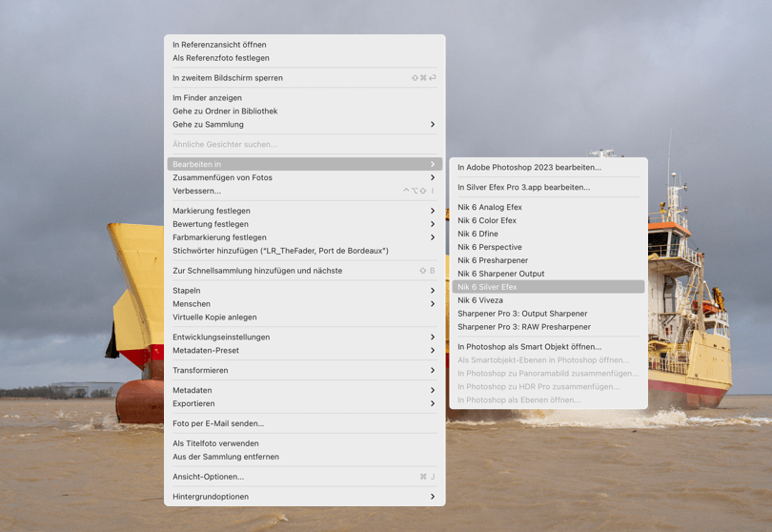The height and width of the screenshot is (532, 772).
Task: Choose 'Im Finder anzeigen'
Action: (304, 97)
